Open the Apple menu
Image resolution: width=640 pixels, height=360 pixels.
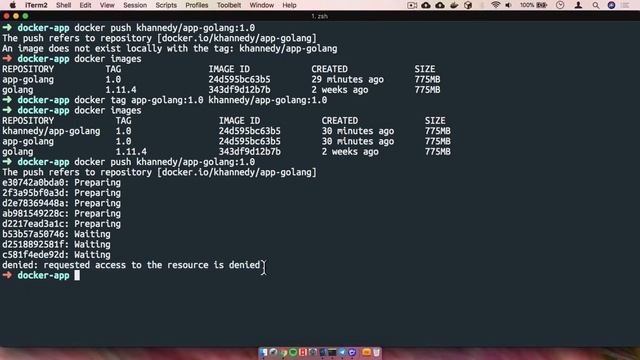pos(13,5)
